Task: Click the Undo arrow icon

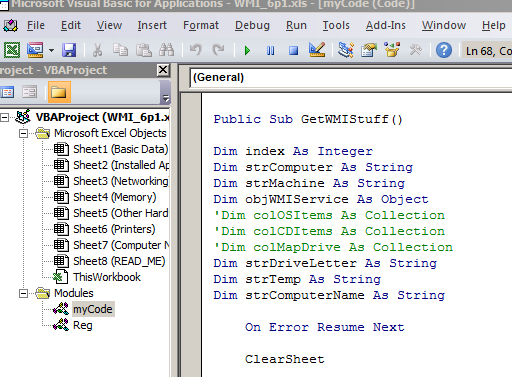Action: pos(196,50)
